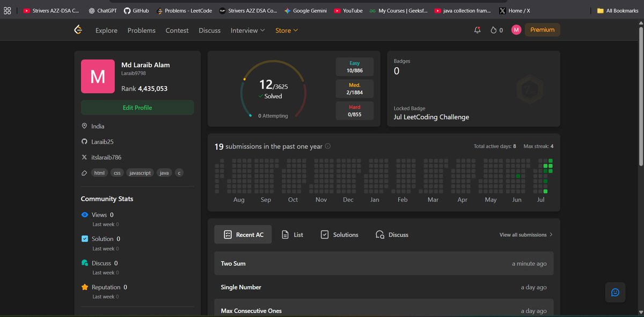Open the Google Gemini bookmark
Screen dimensions: 644x317
click(x=306, y=10)
